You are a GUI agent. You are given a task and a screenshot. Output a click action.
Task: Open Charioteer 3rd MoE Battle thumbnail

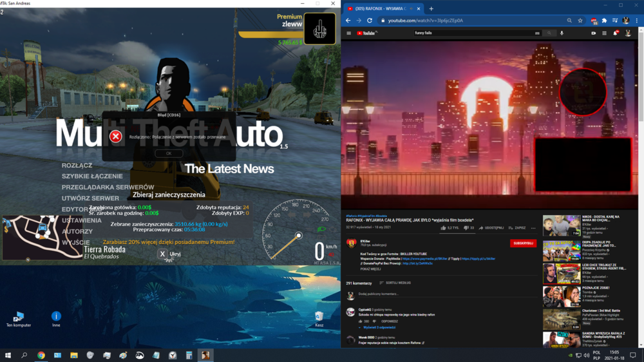tap(562, 319)
